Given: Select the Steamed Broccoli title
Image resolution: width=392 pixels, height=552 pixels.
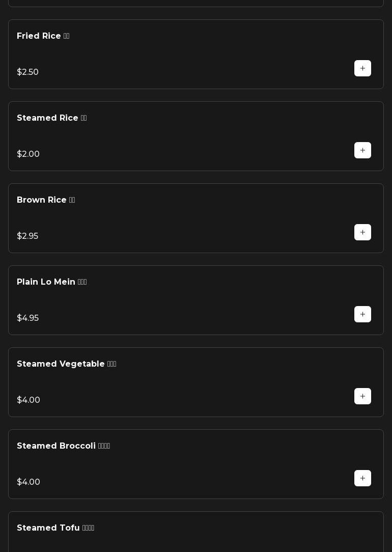Looking at the screenshot, I should coord(63,446).
